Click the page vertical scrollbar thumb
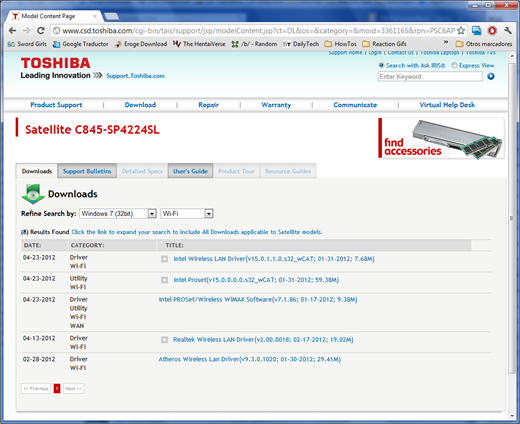Image resolution: width=520 pixels, height=424 pixels. tap(511, 218)
